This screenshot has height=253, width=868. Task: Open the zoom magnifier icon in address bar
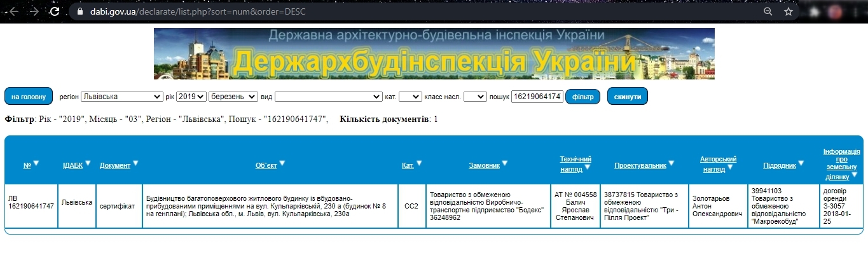pos(768,11)
